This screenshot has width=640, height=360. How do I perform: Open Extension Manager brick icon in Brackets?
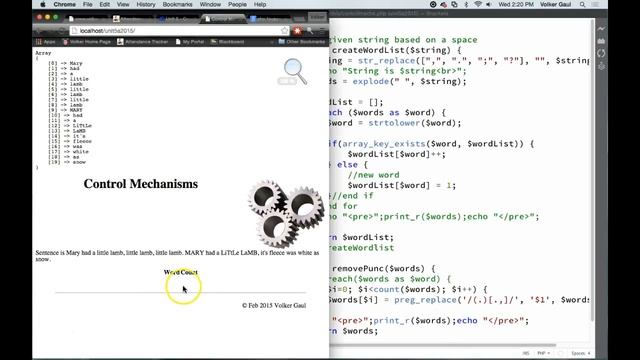click(601, 41)
